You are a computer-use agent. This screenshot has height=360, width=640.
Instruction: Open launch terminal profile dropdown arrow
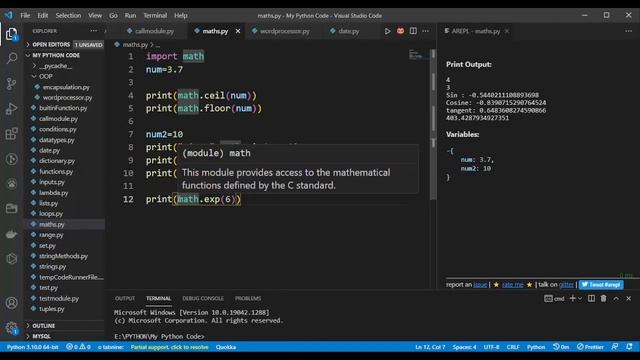coord(580,299)
